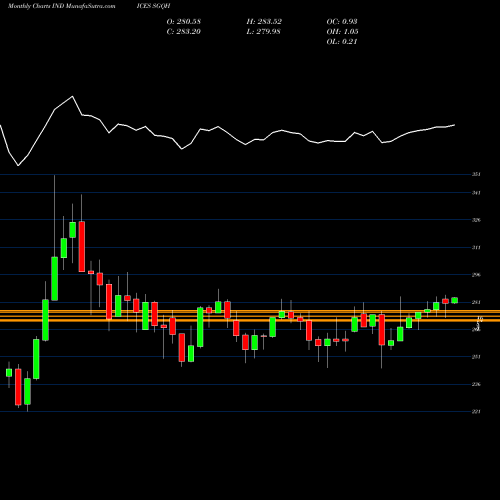The width and height of the screenshot is (500, 500).
Task: Click the 351 price axis label
Action: pos(476,174)
